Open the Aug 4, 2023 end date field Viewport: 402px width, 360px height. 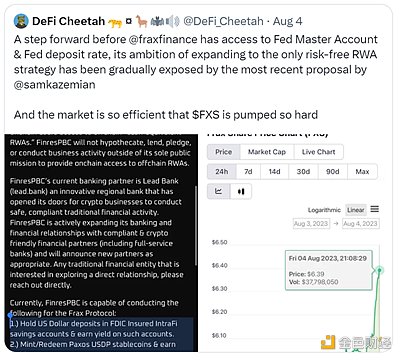[360, 223]
